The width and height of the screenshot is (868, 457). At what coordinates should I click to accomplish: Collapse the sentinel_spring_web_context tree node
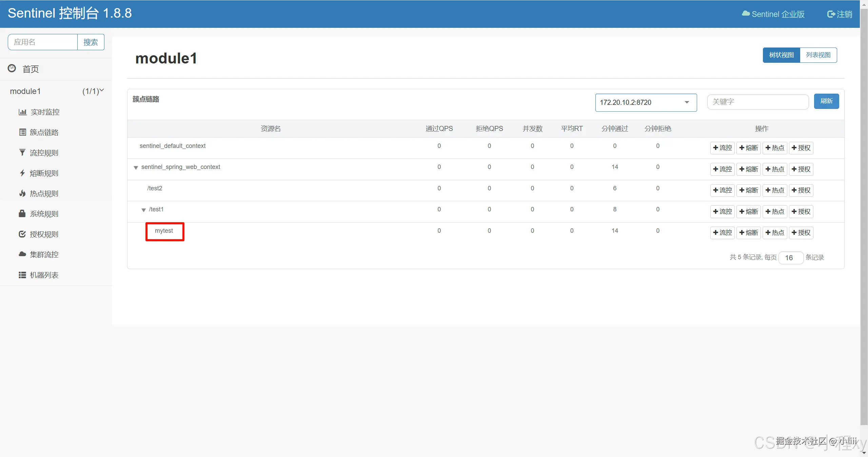[136, 168]
